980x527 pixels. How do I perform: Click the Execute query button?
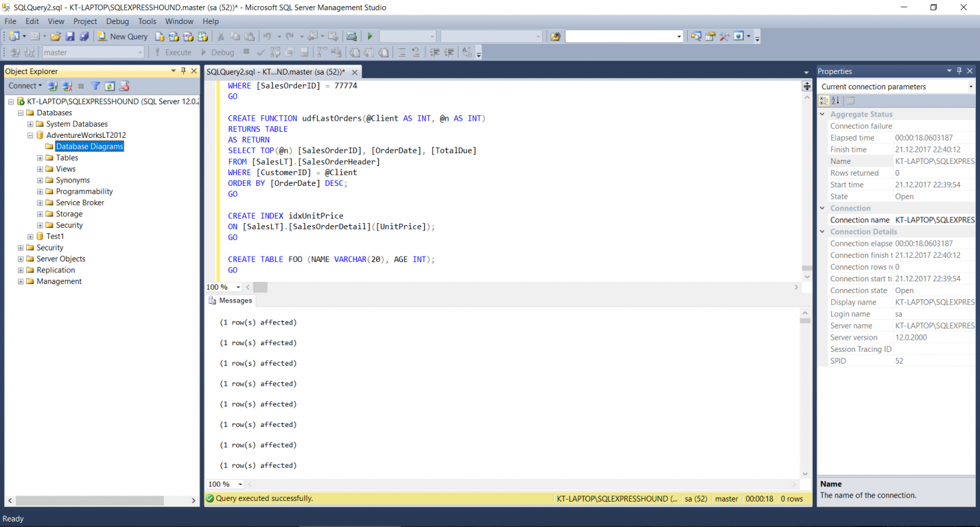[173, 52]
